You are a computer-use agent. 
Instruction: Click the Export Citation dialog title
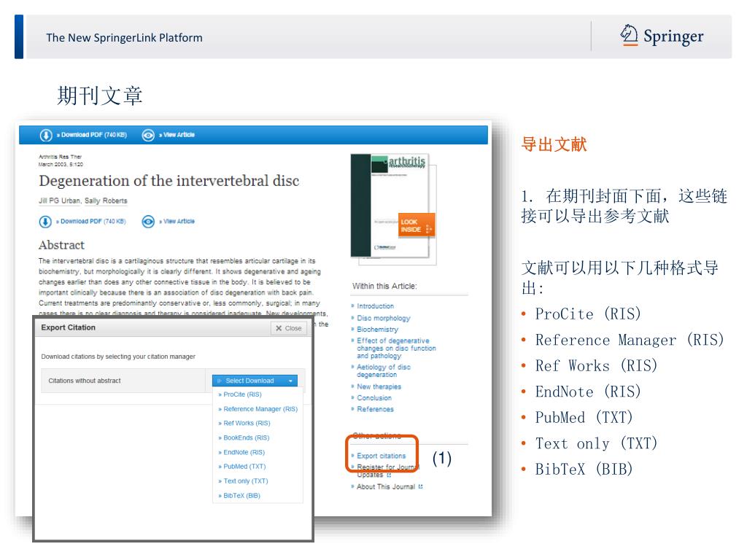68,327
